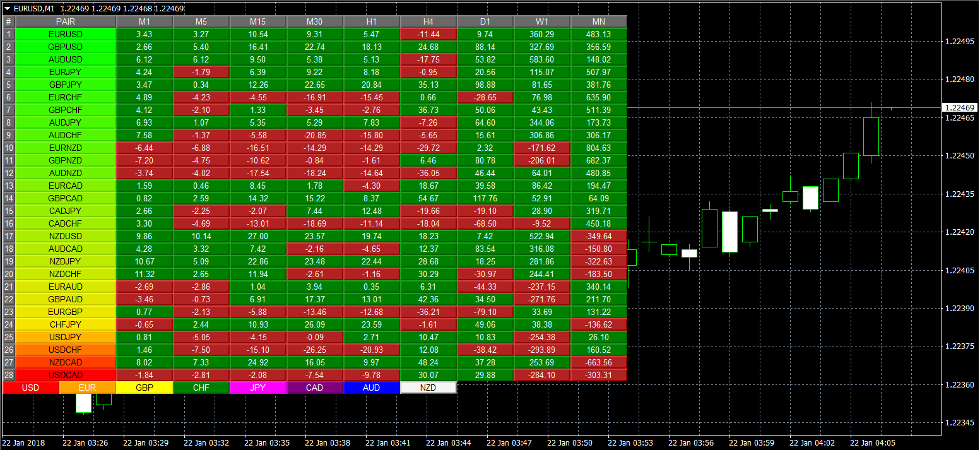This screenshot has width=980, height=450.
Task: Select the EUR currency filter button
Action: tap(87, 388)
